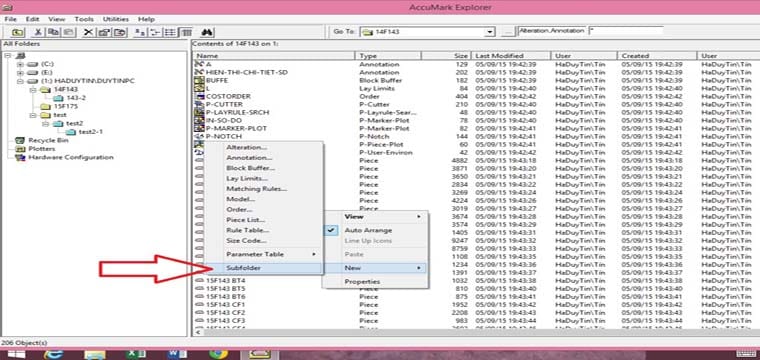This screenshot has width=760, height=360.
Task: Open the Edit menu
Action: pyautogui.click(x=32, y=19)
